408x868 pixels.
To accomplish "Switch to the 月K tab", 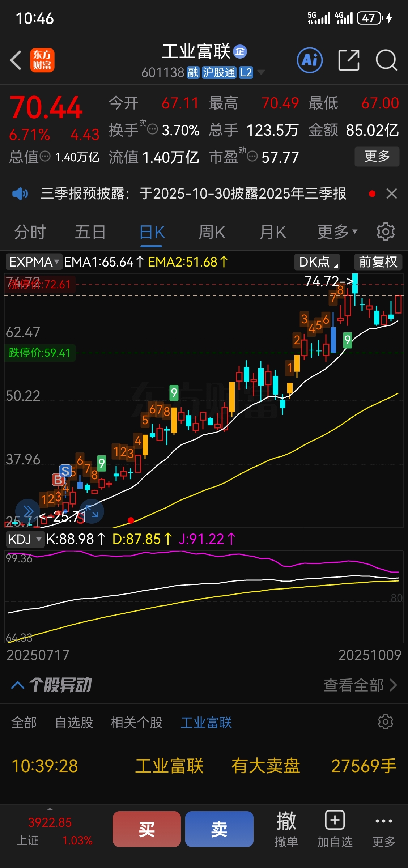I will pos(273,232).
